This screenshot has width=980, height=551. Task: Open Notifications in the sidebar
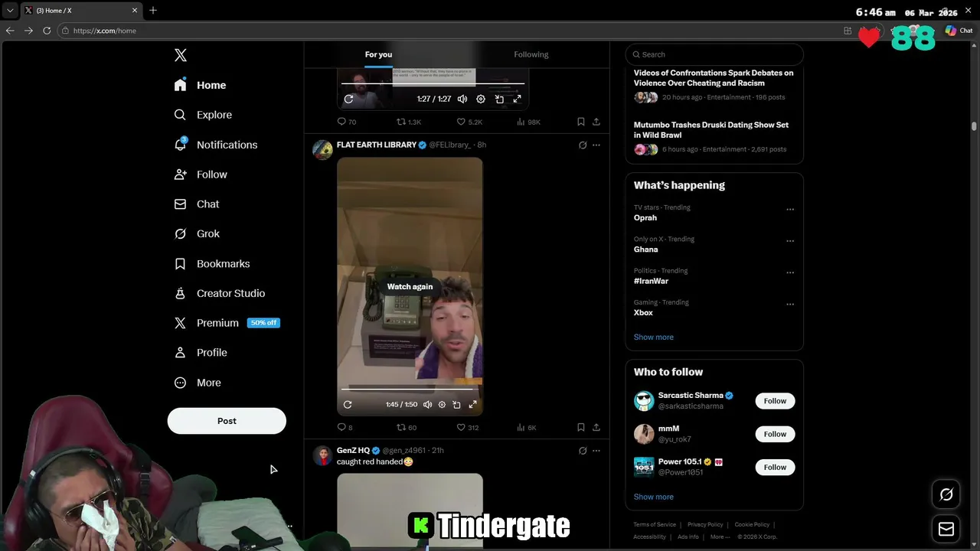pyautogui.click(x=216, y=145)
